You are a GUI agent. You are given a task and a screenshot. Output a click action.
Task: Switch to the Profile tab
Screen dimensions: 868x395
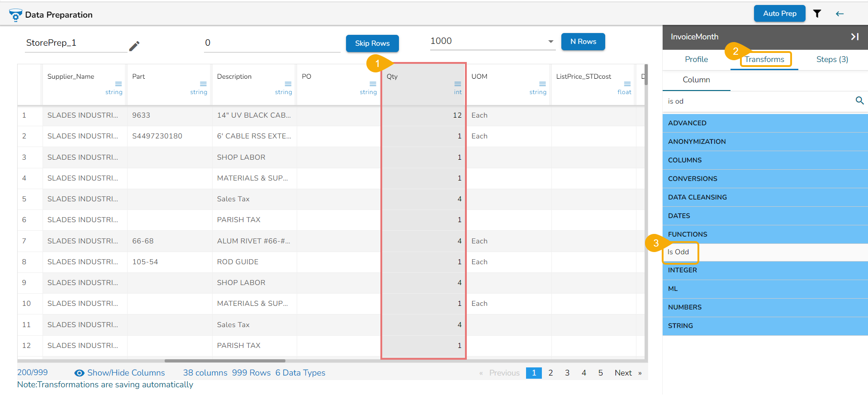696,59
